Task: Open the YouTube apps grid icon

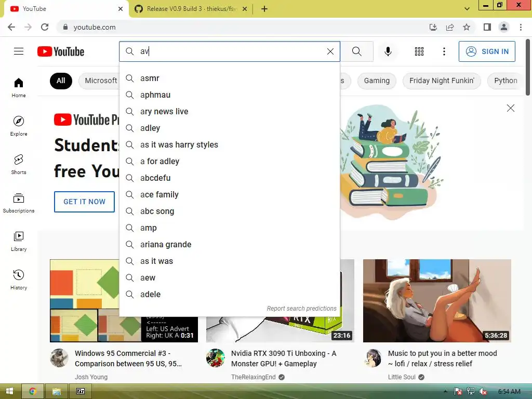Action: (x=419, y=51)
